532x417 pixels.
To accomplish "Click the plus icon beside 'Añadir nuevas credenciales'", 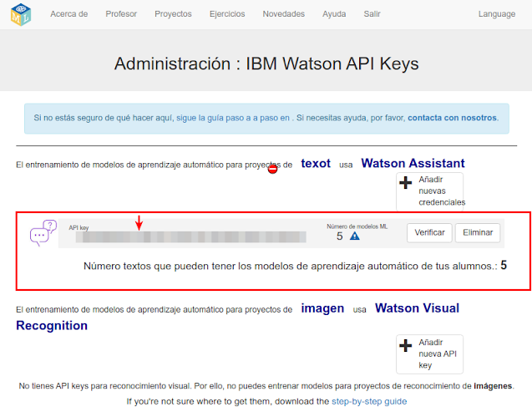I will tap(405, 183).
